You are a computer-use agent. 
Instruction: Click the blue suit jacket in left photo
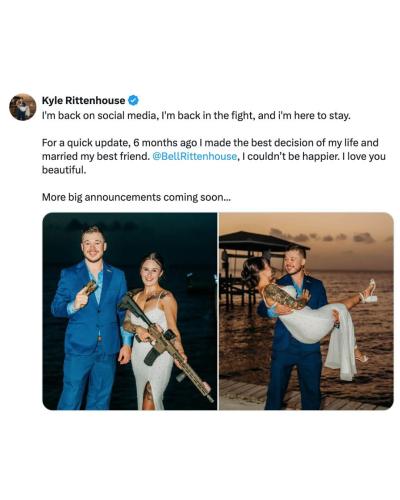point(90,308)
